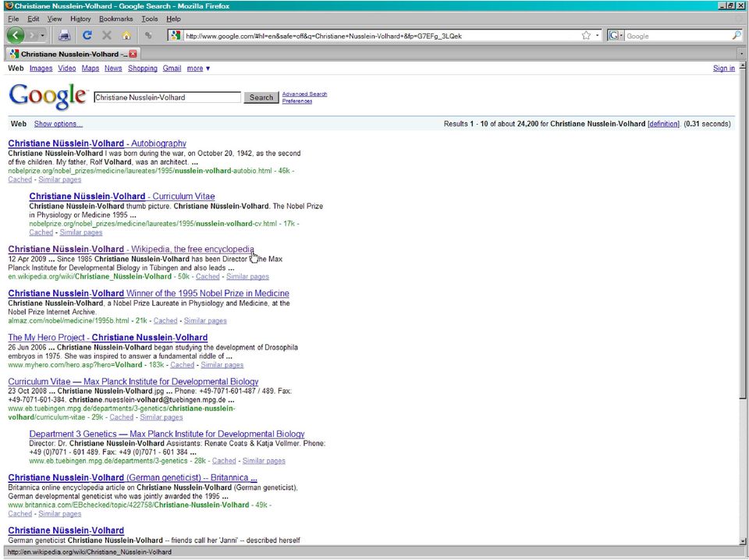
Task: Click the Google site favicon in address bar
Action: [176, 35]
